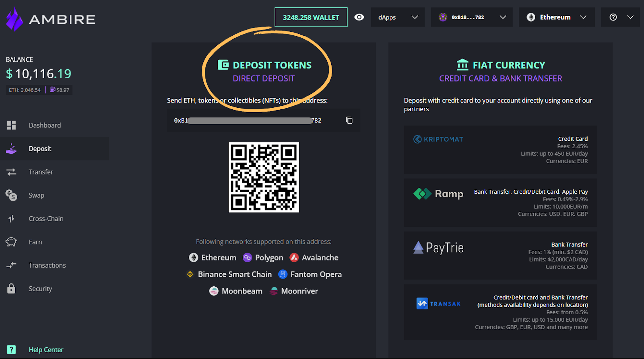Click the Binance Smart Chain logo
Screen dimensions: 644x359
coord(190,274)
